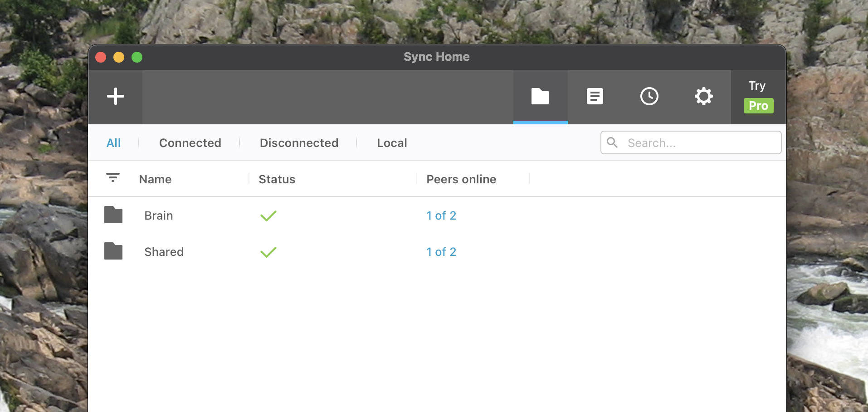Select the All filter tab

pyautogui.click(x=113, y=143)
